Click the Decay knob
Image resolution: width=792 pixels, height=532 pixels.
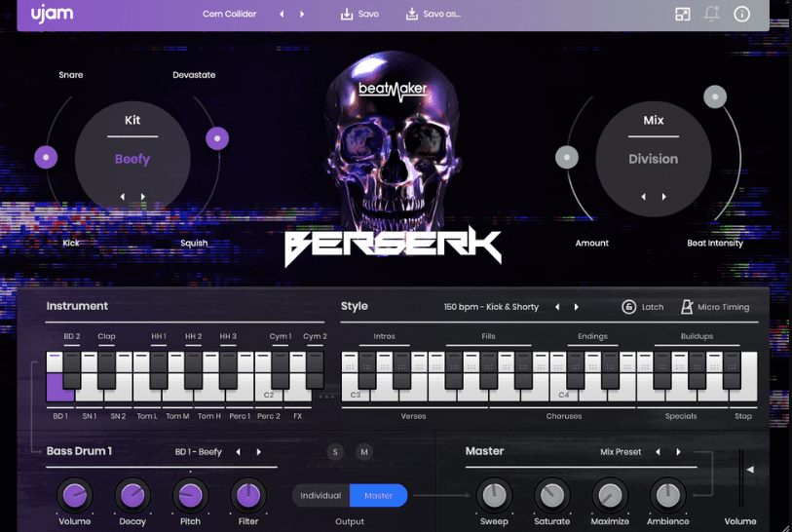pyautogui.click(x=132, y=496)
